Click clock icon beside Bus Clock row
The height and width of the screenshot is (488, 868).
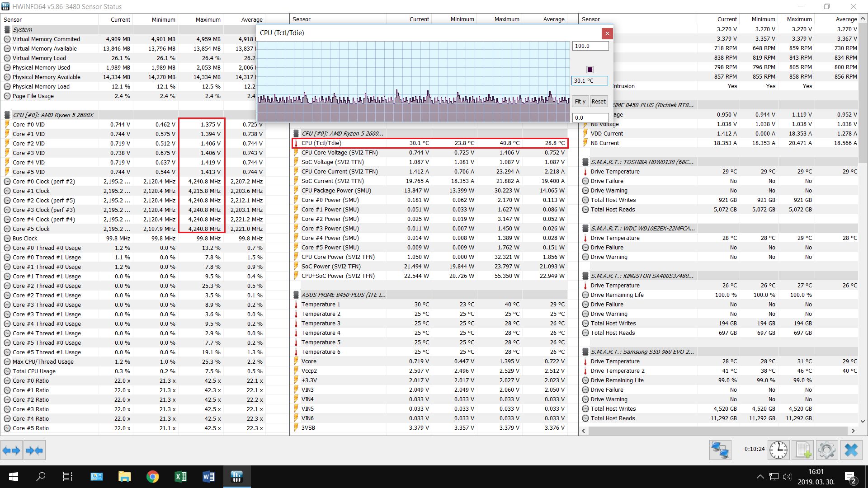(7, 239)
